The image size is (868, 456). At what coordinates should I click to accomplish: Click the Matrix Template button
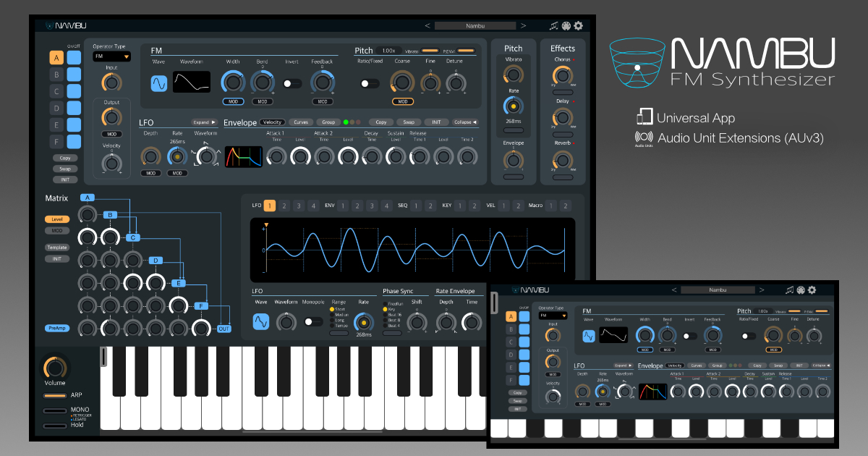pos(56,247)
